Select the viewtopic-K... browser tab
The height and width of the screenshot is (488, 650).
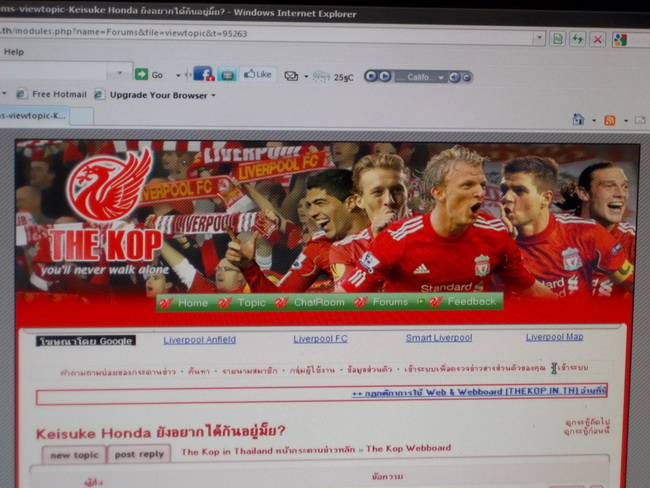click(33, 116)
